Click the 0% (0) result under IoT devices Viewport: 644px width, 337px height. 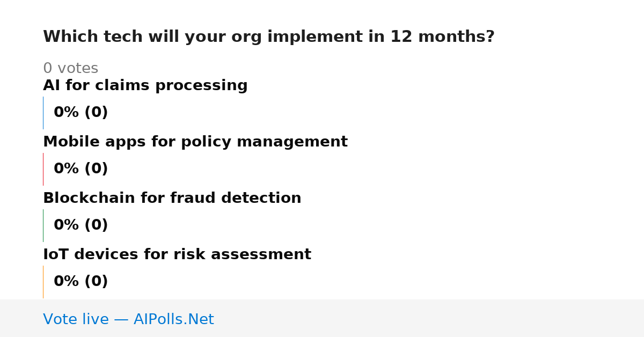[81, 282]
